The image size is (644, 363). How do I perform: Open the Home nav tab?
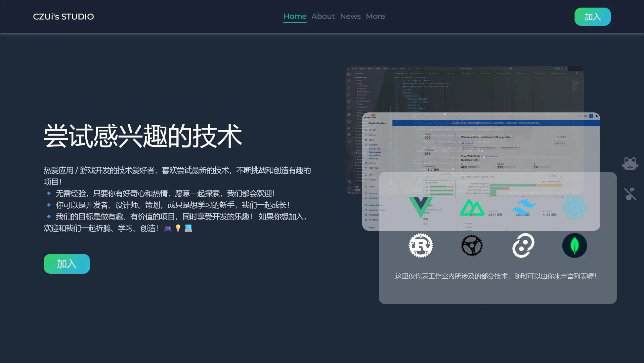[x=295, y=16]
